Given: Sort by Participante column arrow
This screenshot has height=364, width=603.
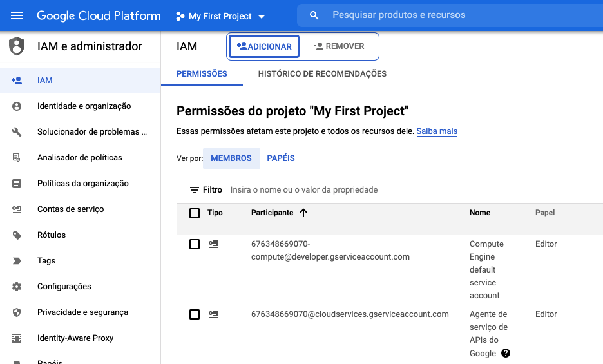Looking at the screenshot, I should tap(303, 213).
